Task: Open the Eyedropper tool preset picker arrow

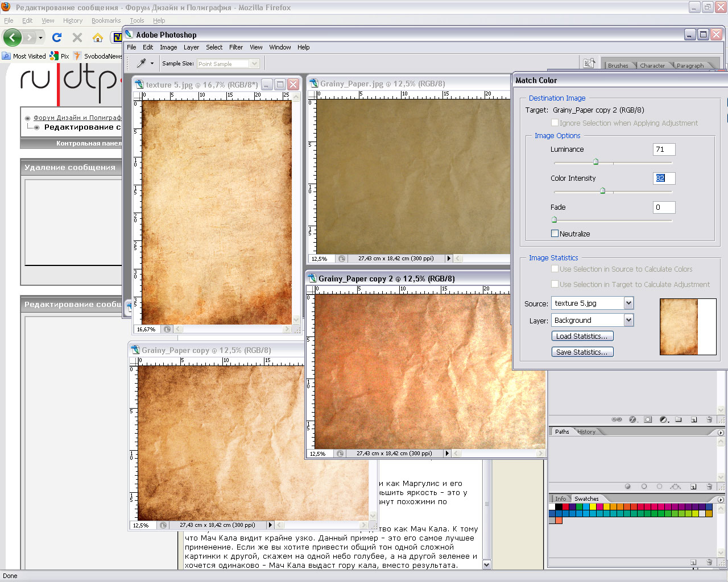Action: (152, 64)
